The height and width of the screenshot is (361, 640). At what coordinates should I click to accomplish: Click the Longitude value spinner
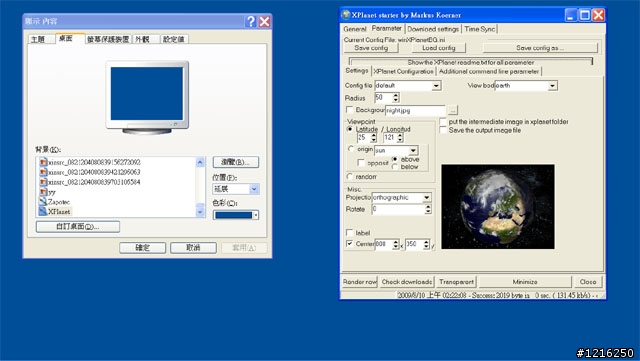[x=400, y=138]
